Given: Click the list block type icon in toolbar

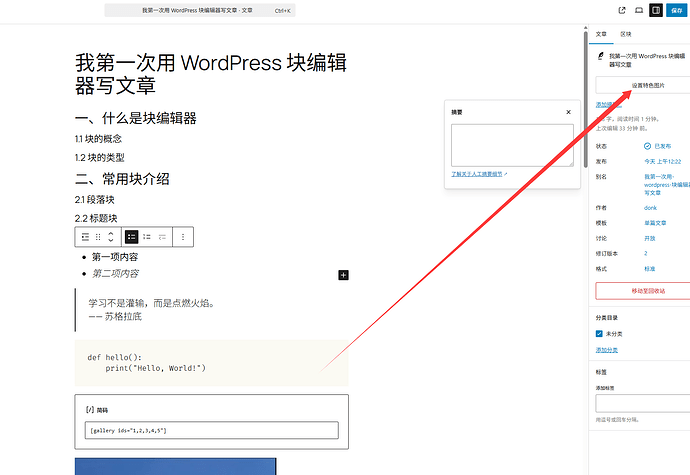Looking at the screenshot, I should [x=85, y=237].
